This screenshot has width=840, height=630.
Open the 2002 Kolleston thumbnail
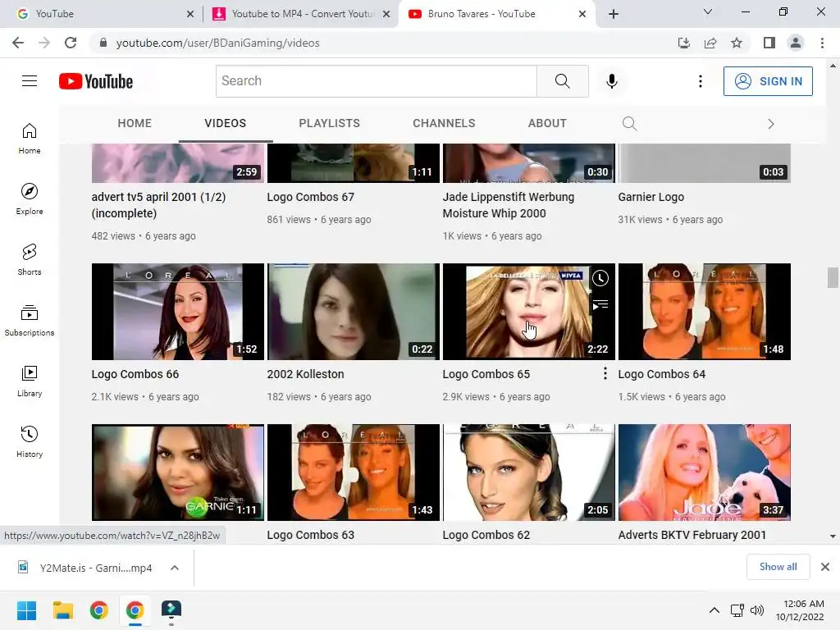(353, 311)
